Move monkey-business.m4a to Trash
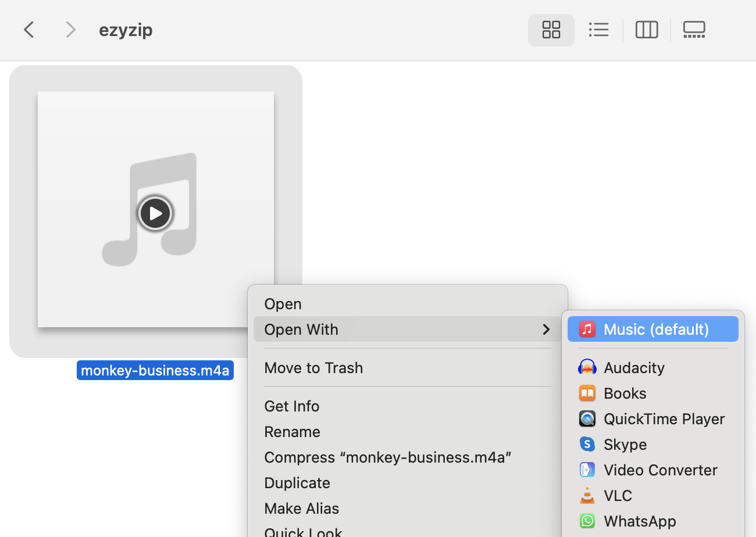This screenshot has width=756, height=537. (x=313, y=367)
